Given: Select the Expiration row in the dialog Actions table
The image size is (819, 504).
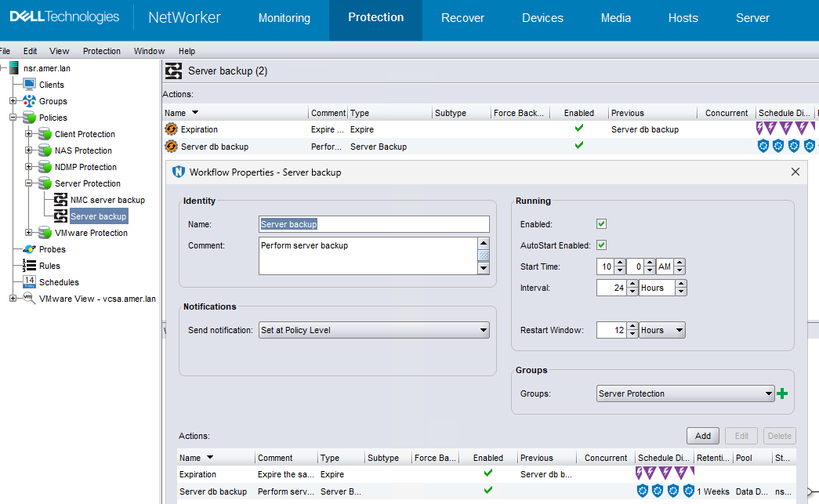Looking at the screenshot, I should click(x=486, y=474).
